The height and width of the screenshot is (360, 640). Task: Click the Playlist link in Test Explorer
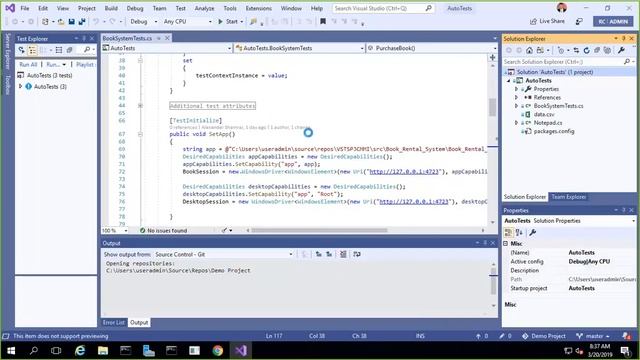click(x=84, y=64)
